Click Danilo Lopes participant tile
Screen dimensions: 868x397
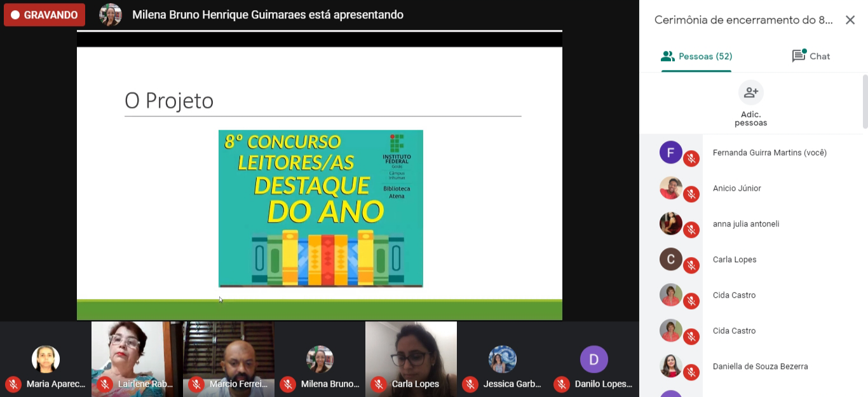click(x=593, y=359)
